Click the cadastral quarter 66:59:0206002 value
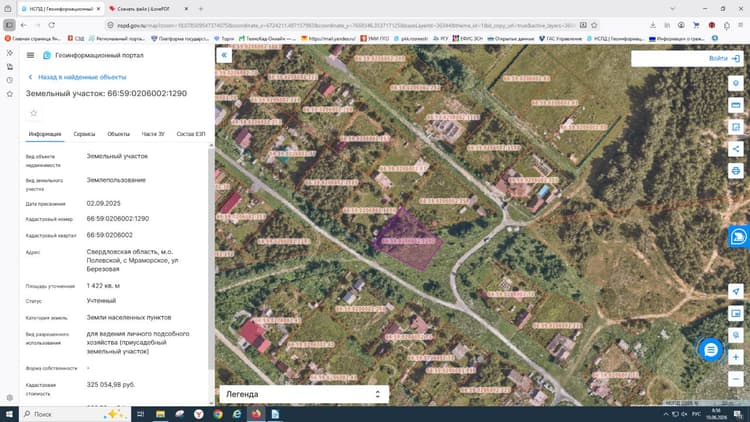Image resolution: width=750 pixels, height=422 pixels. click(110, 235)
